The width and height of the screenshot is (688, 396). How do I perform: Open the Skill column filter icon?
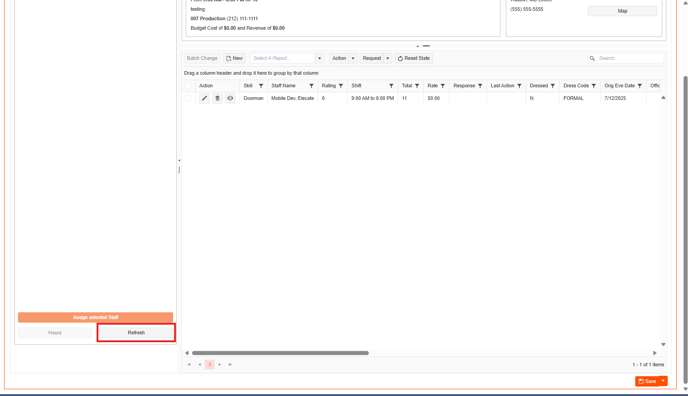[x=261, y=86]
